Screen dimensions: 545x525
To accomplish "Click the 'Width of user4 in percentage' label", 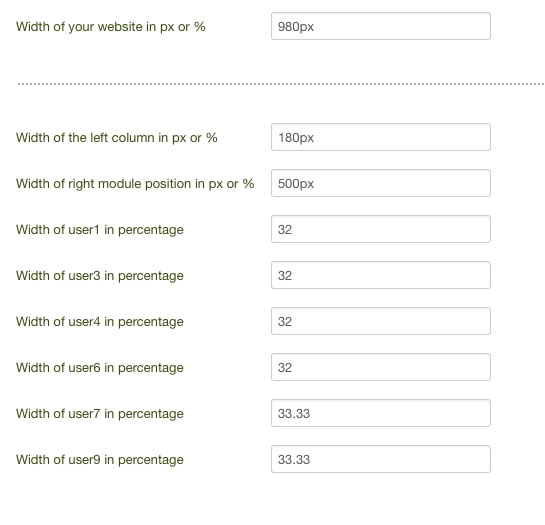I will [100, 322].
